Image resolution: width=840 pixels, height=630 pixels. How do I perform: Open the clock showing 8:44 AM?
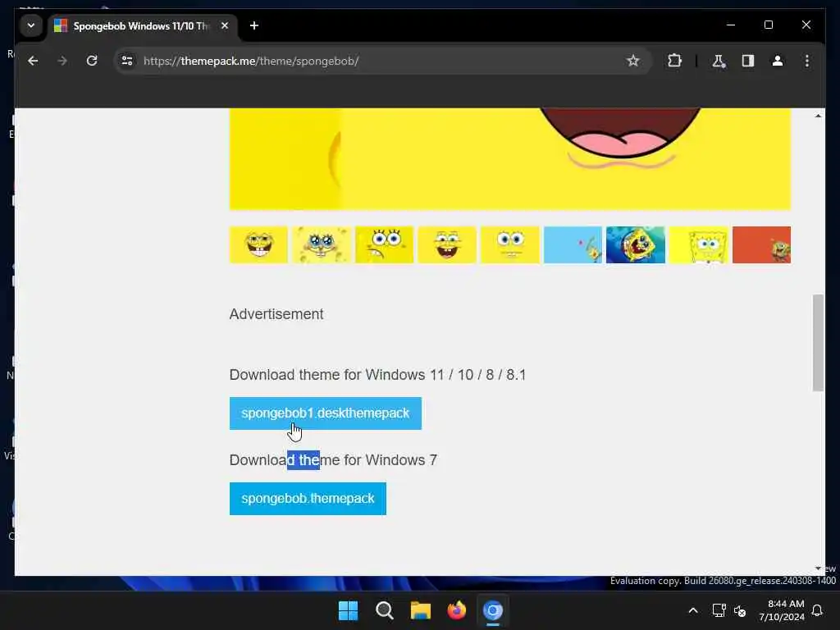pyautogui.click(x=782, y=610)
